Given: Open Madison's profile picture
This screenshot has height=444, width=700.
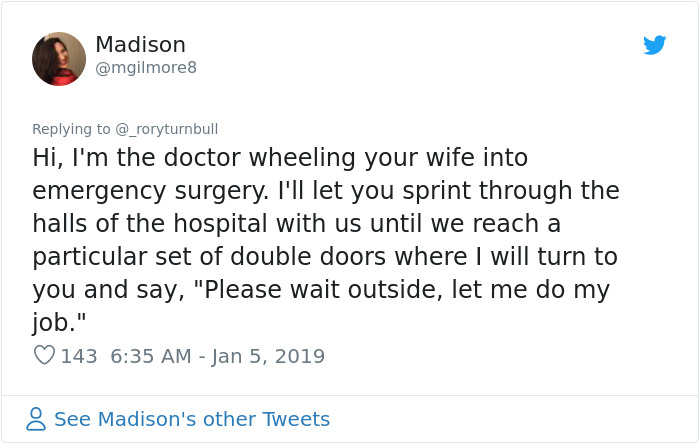Looking at the screenshot, I should pos(59,58).
